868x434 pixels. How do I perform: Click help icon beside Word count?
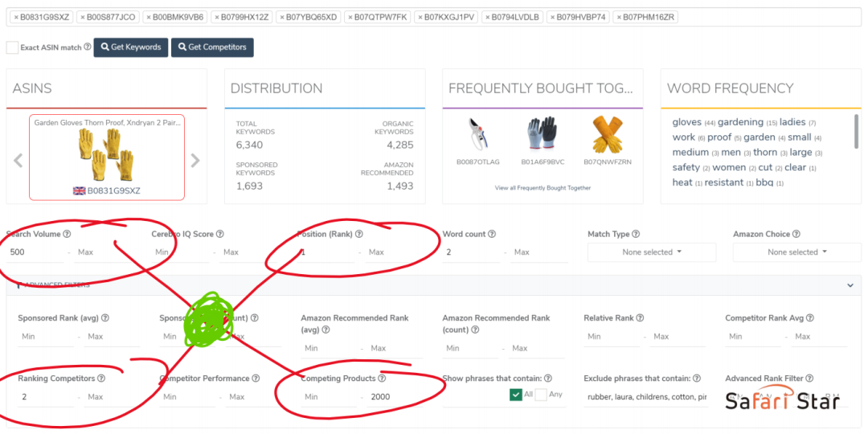pyautogui.click(x=492, y=235)
